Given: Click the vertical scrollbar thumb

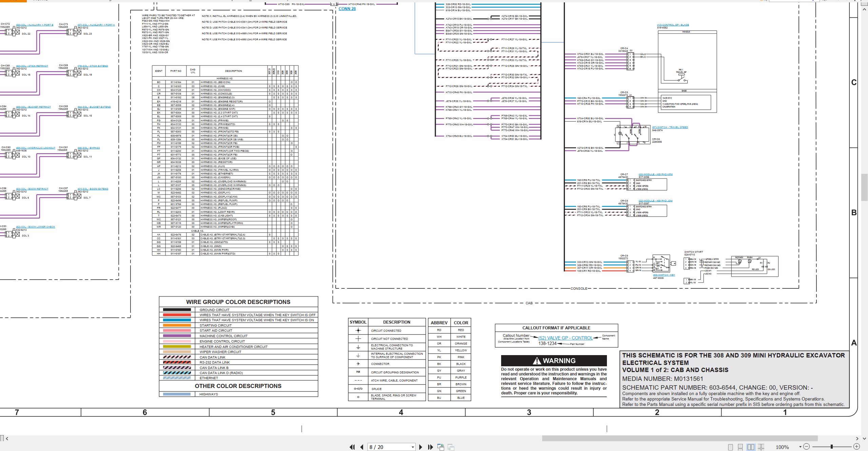Looking at the screenshot, I should pyautogui.click(x=864, y=187).
